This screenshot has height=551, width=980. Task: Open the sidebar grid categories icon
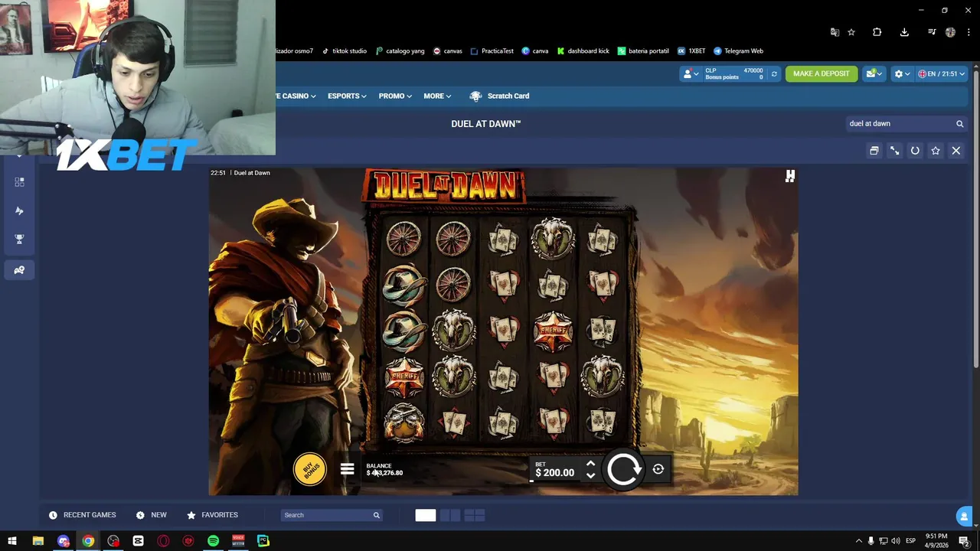[19, 182]
